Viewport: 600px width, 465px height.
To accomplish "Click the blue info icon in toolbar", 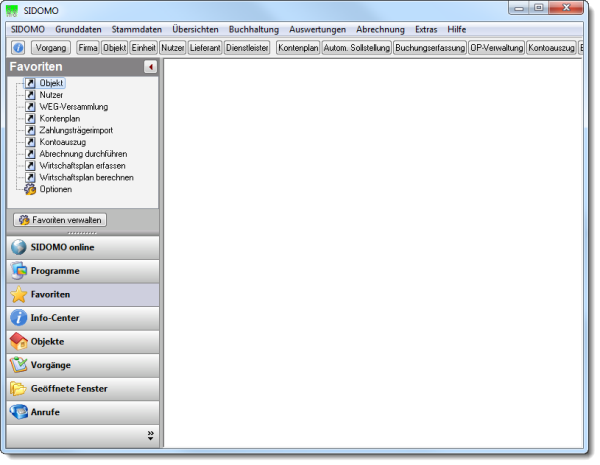I will click(x=18, y=48).
